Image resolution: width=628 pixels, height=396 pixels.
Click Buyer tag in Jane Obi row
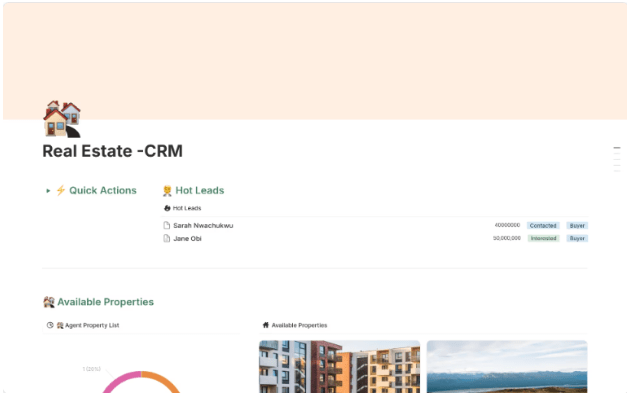(x=577, y=238)
